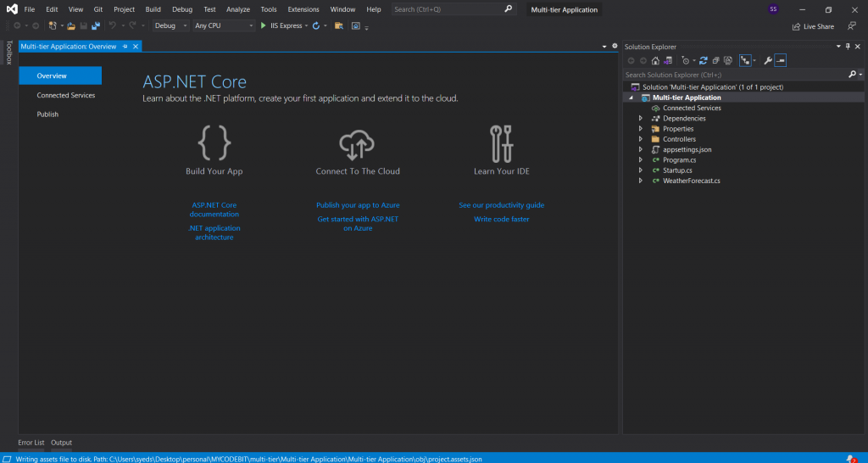The width and height of the screenshot is (868, 463).
Task: Click the Refresh browser toolbar icon
Action: [x=316, y=25]
